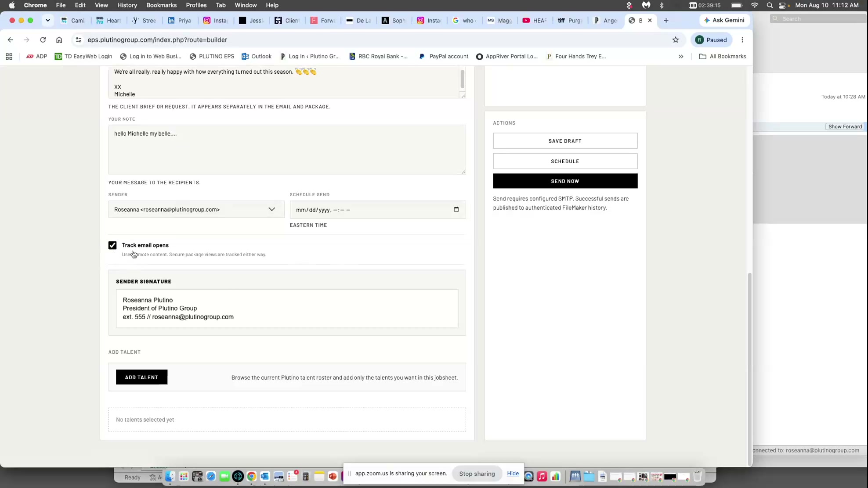This screenshot has width=868, height=488.
Task: Open the Wi-Fi status menu icon
Action: 754,5
